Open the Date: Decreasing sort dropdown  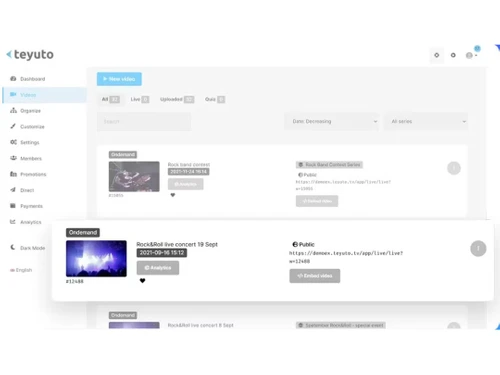click(x=332, y=121)
